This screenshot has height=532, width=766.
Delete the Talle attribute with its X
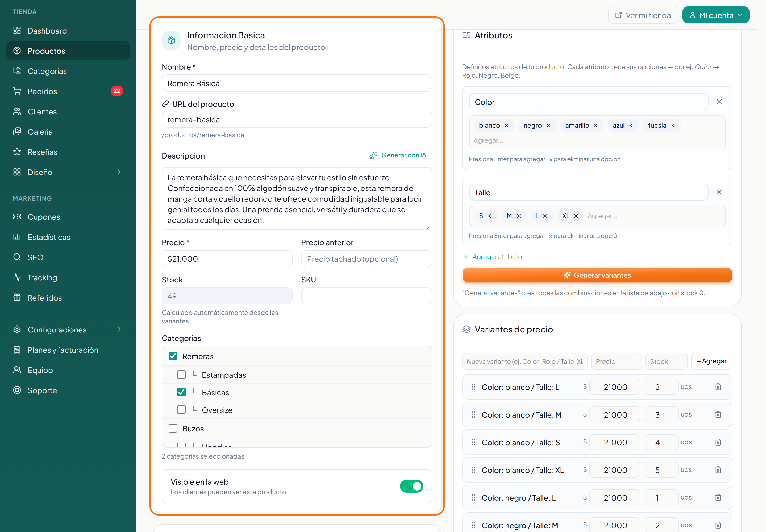[x=719, y=192]
